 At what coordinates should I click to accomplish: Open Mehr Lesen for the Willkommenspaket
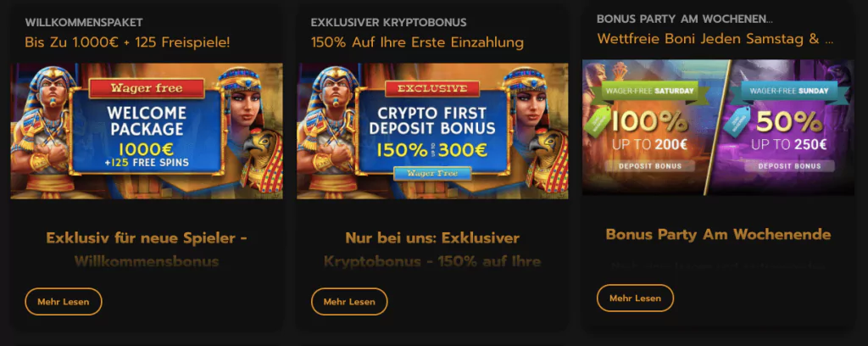pyautogui.click(x=64, y=302)
